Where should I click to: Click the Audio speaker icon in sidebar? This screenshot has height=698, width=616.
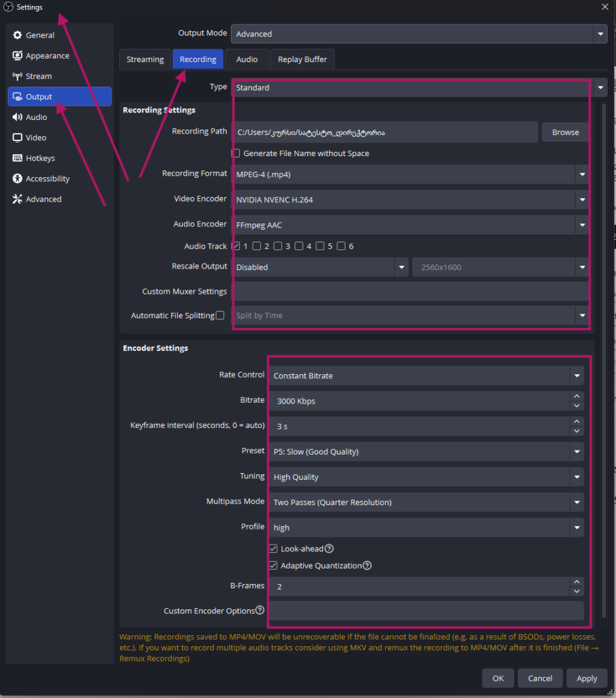(x=18, y=117)
